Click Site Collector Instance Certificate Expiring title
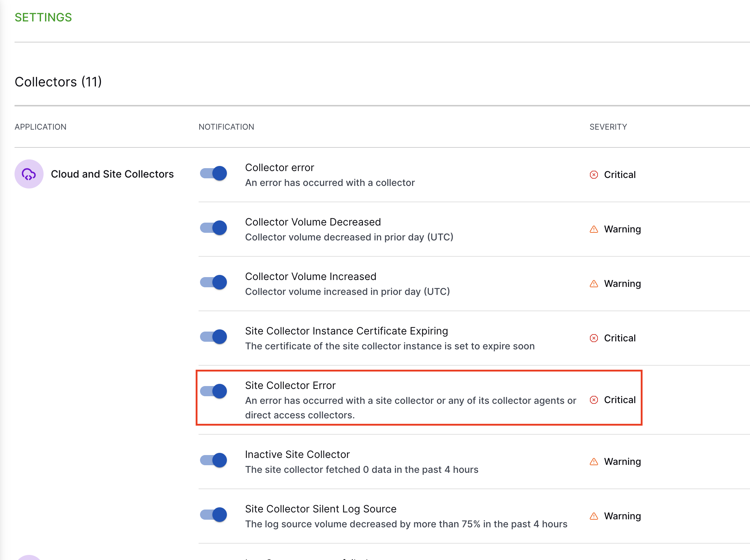 point(346,331)
